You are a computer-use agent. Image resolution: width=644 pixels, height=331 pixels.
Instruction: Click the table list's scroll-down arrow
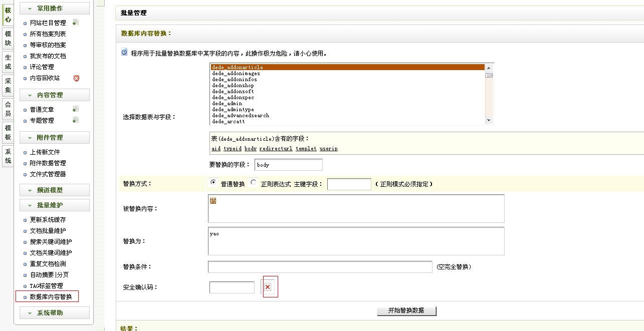[489, 120]
